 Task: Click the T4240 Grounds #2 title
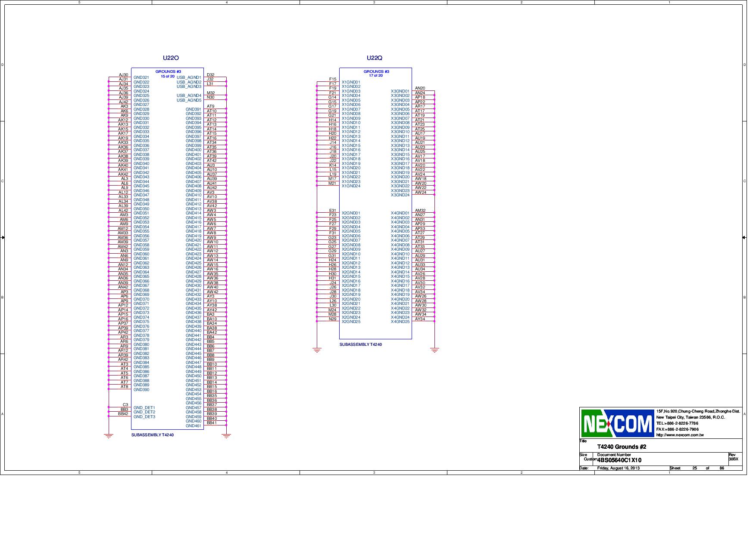[621, 447]
